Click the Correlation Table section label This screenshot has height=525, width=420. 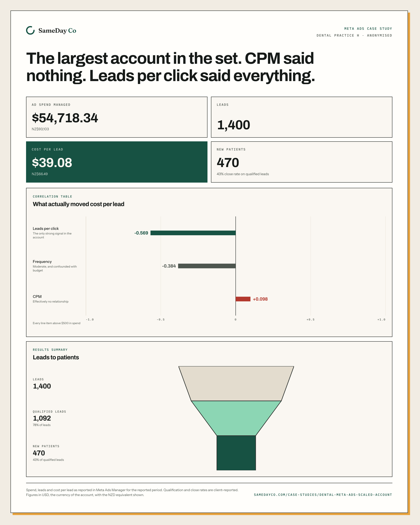[52, 197]
